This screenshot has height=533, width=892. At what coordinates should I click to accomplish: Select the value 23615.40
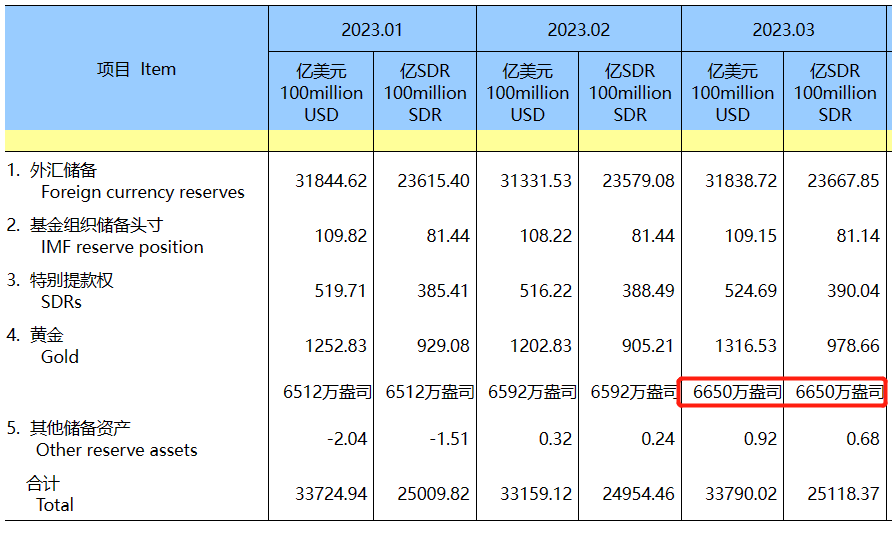433,181
